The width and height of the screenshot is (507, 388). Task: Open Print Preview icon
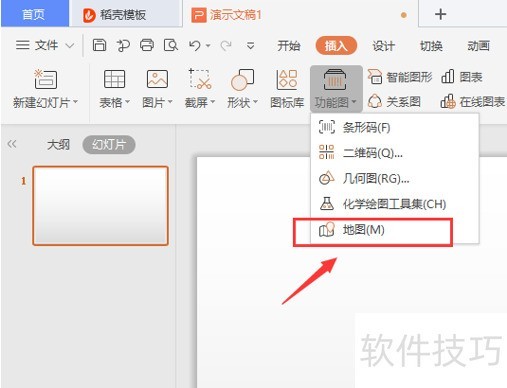point(170,45)
